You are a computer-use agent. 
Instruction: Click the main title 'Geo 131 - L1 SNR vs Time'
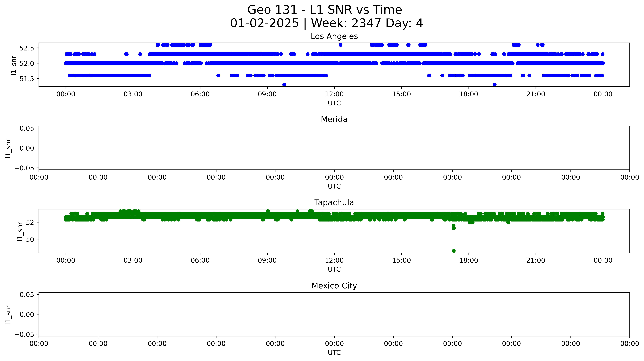coord(325,10)
